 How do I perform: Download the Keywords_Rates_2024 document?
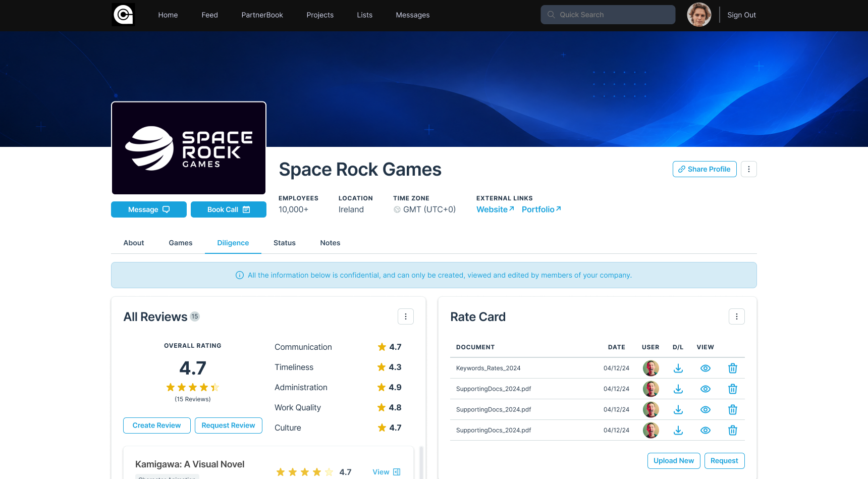tap(678, 368)
